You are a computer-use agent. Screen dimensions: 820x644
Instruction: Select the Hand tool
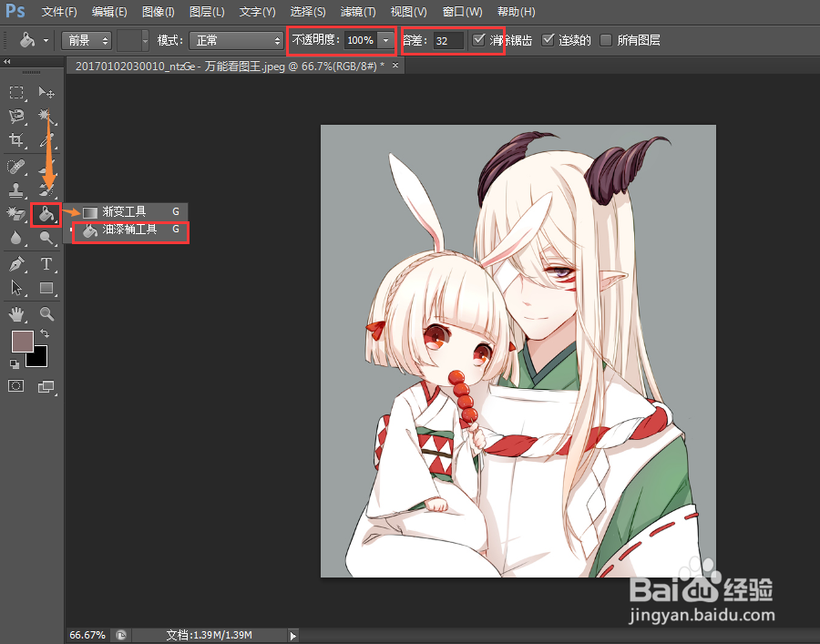click(x=15, y=314)
